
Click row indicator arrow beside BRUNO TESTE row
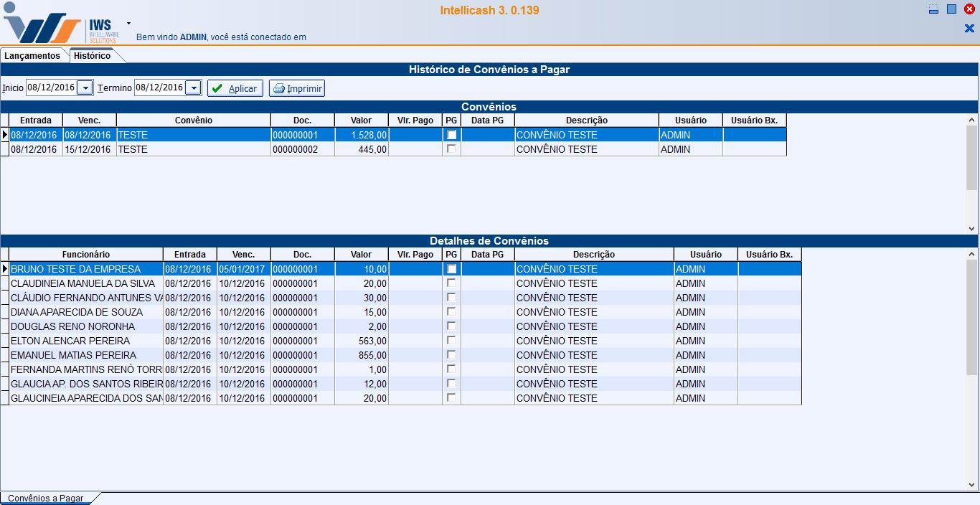[x=5, y=269]
